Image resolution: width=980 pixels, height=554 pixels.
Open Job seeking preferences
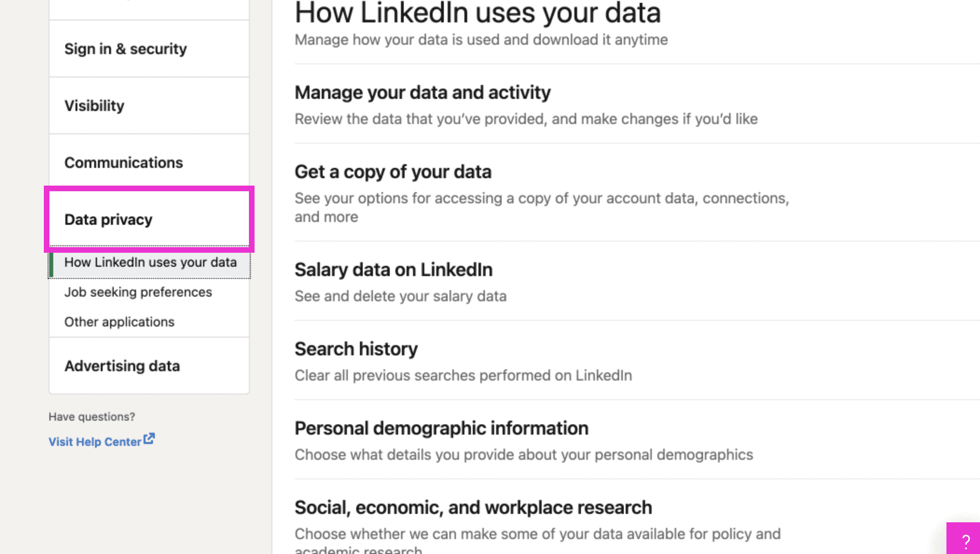(x=138, y=292)
